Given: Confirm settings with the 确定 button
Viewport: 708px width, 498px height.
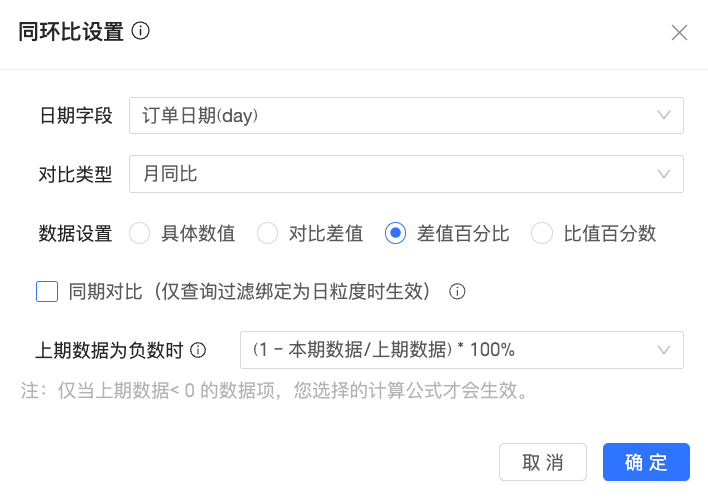Looking at the screenshot, I should click(x=646, y=462).
